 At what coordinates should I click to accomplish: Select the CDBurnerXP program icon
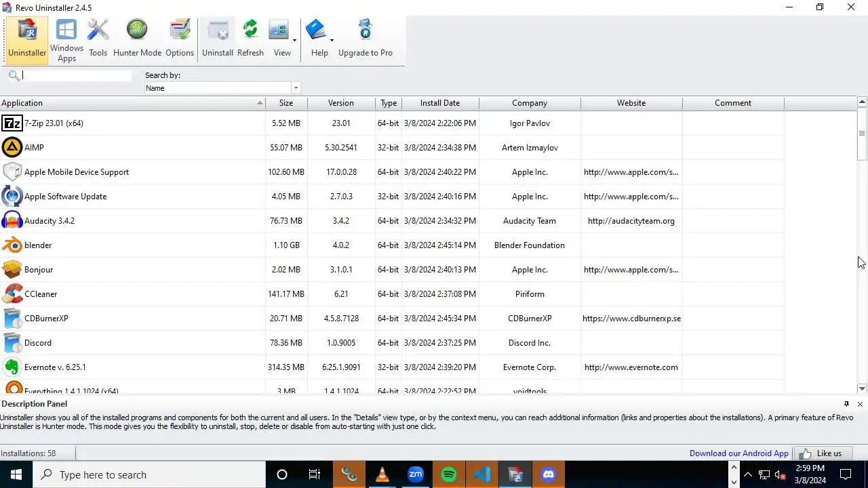(12, 319)
